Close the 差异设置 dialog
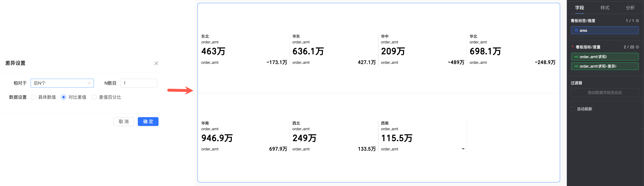Image resolution: width=644 pixels, height=186 pixels. 156,63
